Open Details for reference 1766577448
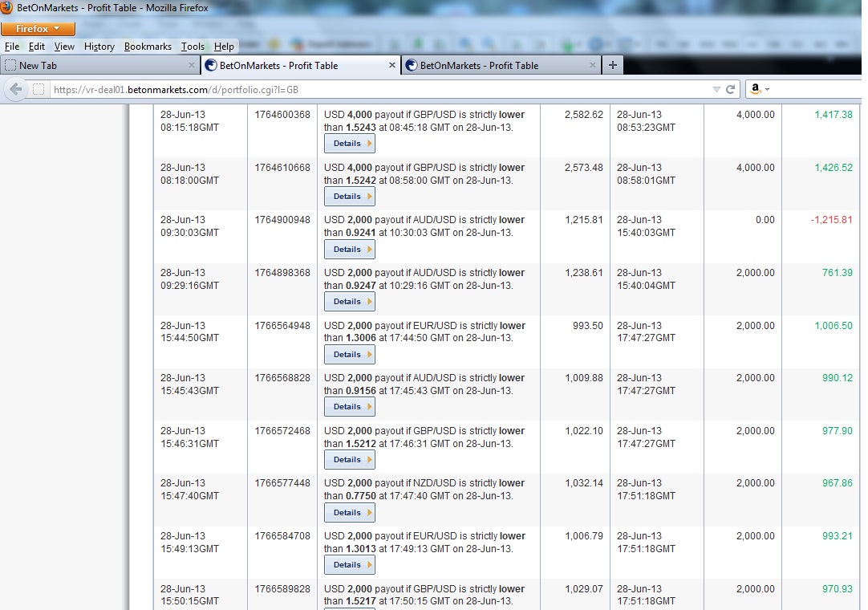Image resolution: width=868 pixels, height=610 pixels. [x=349, y=513]
